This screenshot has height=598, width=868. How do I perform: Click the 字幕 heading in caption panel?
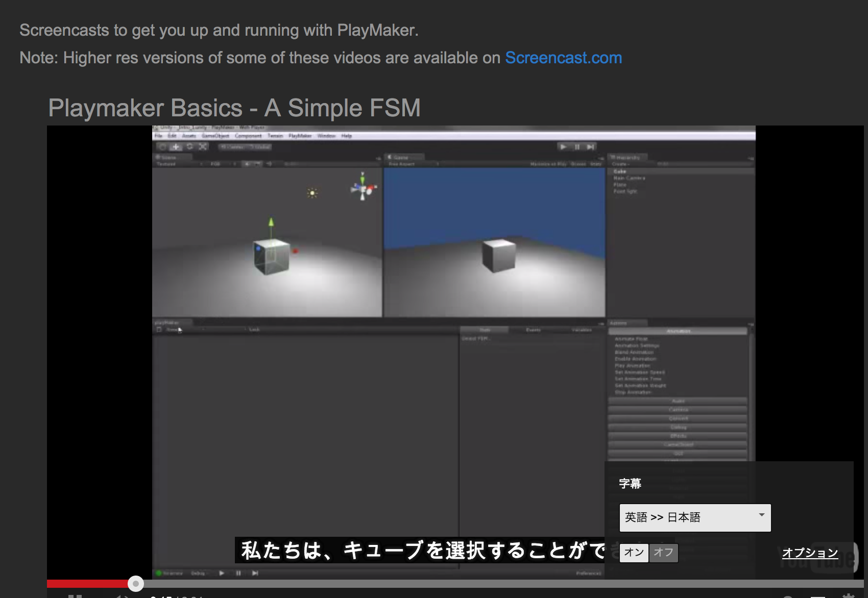point(630,483)
